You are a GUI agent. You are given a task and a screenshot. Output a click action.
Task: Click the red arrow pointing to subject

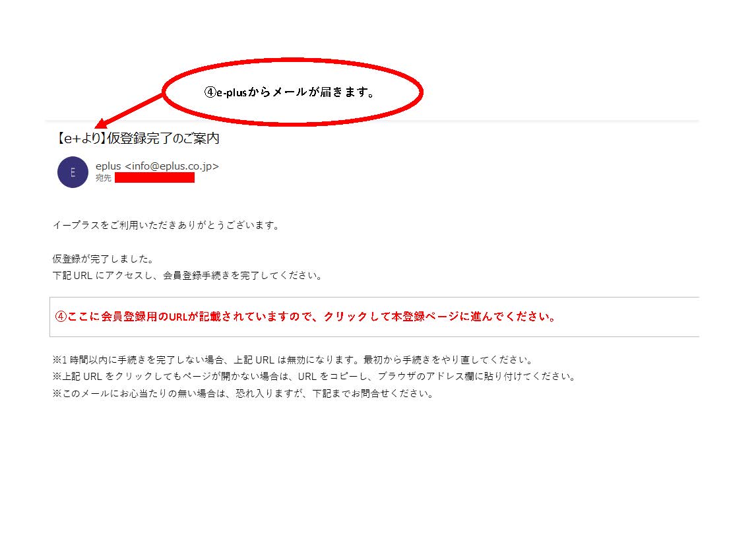[x=129, y=111]
